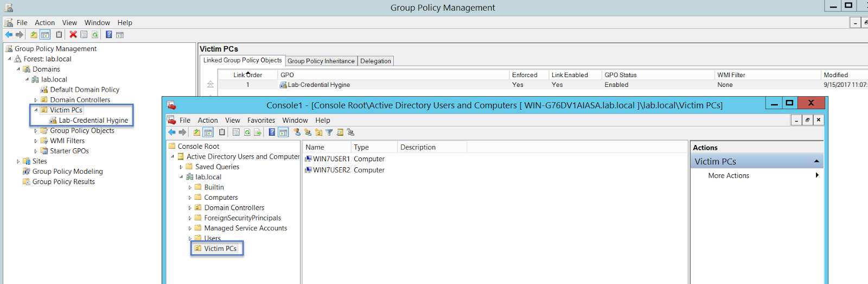Expand Domain Controllers in Group Policy Management tree
The height and width of the screenshot is (284, 868).
tap(36, 100)
